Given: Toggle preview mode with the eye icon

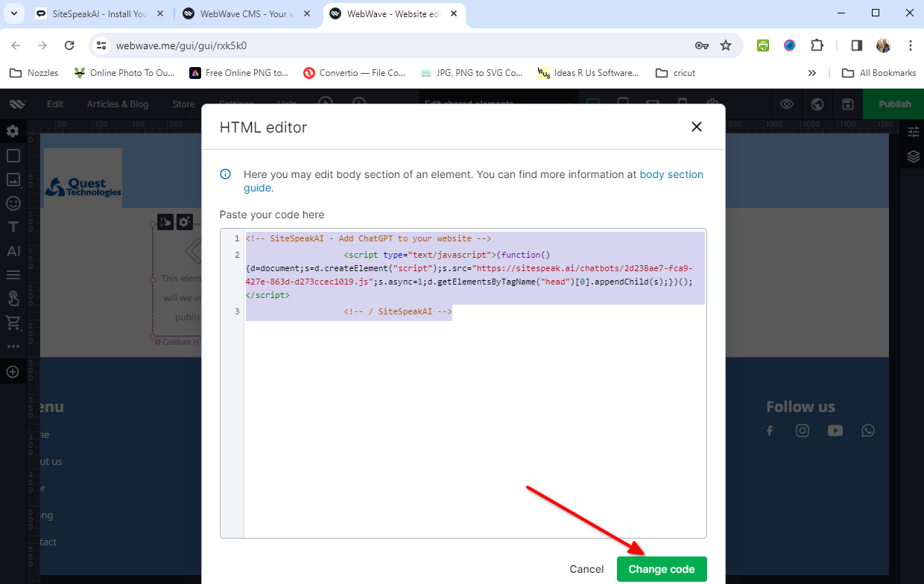Looking at the screenshot, I should [787, 104].
